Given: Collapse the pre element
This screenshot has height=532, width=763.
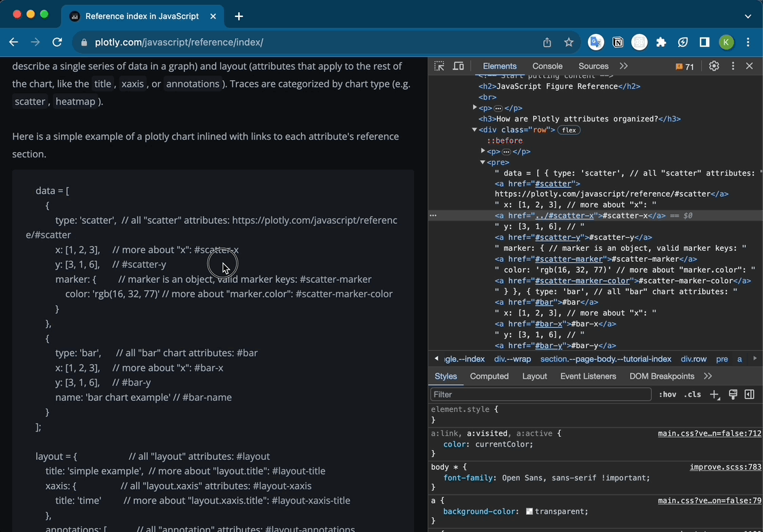Looking at the screenshot, I should click(483, 162).
